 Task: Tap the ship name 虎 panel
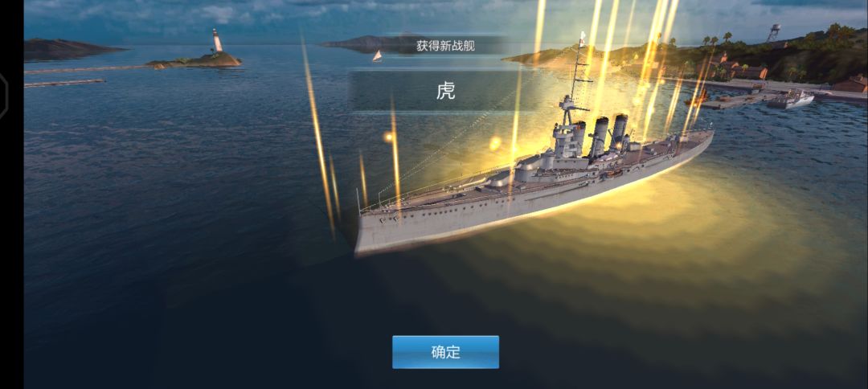445,91
